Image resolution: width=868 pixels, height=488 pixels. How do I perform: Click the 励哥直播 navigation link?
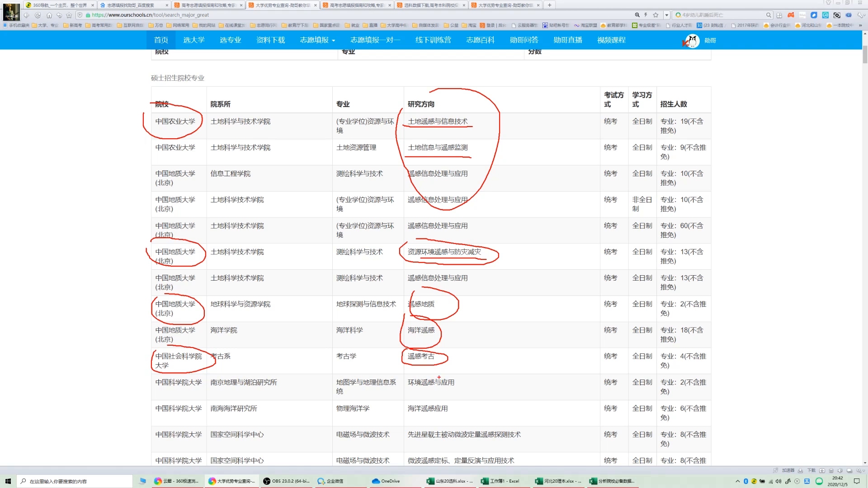567,40
